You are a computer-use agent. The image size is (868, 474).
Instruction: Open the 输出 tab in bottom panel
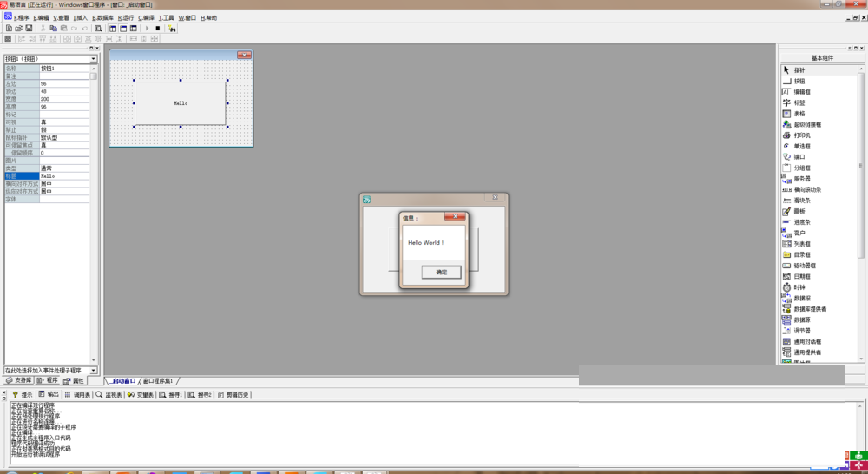click(48, 394)
